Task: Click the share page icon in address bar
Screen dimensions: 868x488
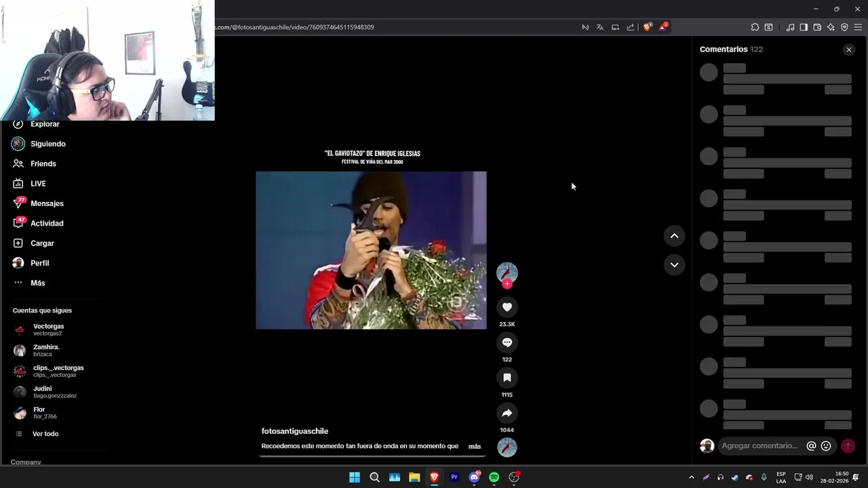Action: (x=631, y=27)
